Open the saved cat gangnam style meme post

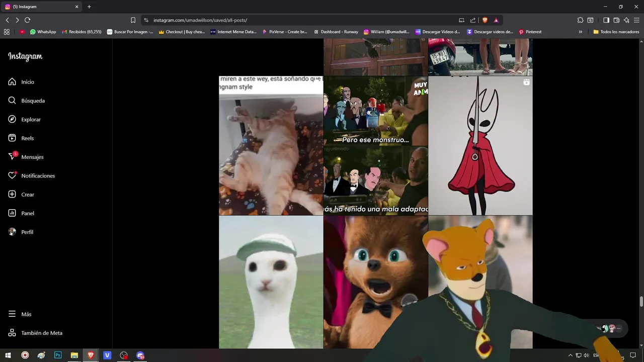pos(271,146)
